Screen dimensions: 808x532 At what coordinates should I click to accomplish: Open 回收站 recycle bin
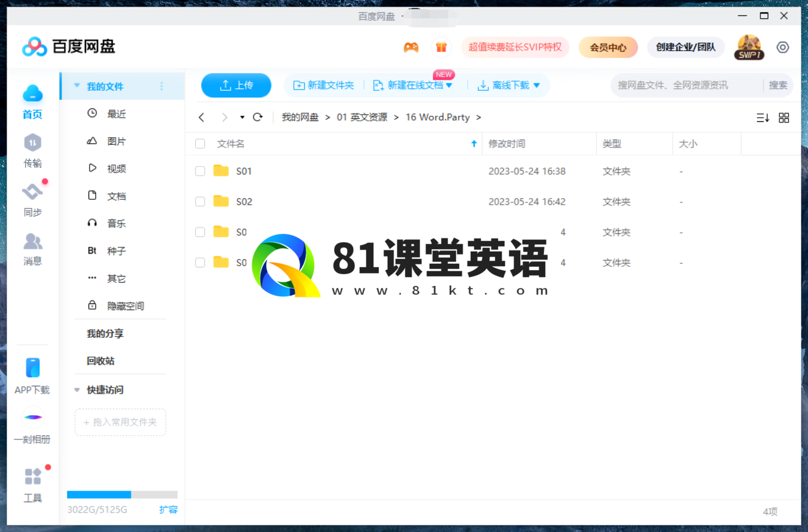pyautogui.click(x=101, y=361)
